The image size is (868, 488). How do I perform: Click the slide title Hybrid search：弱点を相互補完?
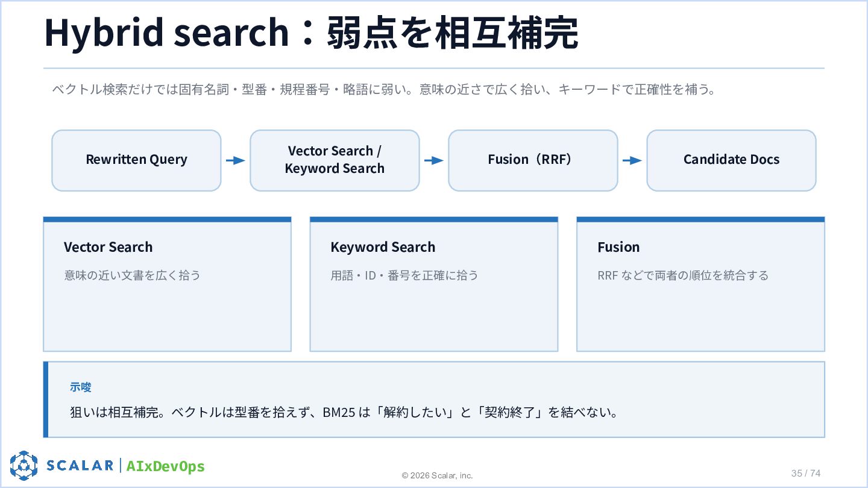[x=312, y=32]
